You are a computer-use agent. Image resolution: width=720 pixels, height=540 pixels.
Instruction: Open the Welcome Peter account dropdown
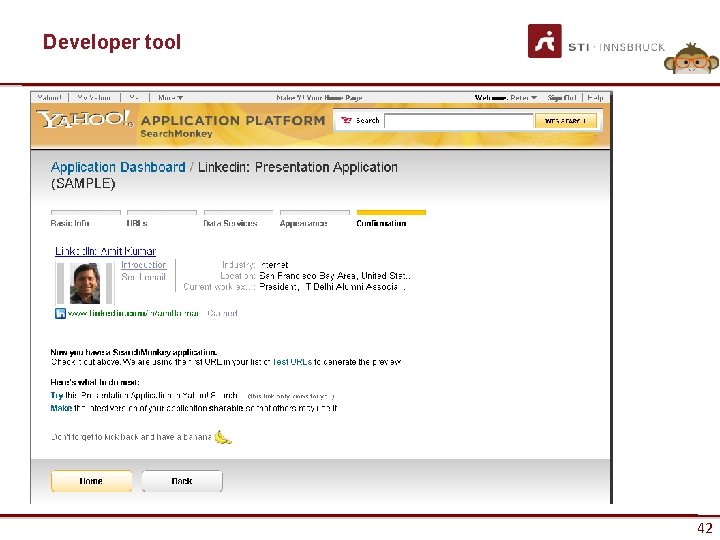tap(506, 98)
